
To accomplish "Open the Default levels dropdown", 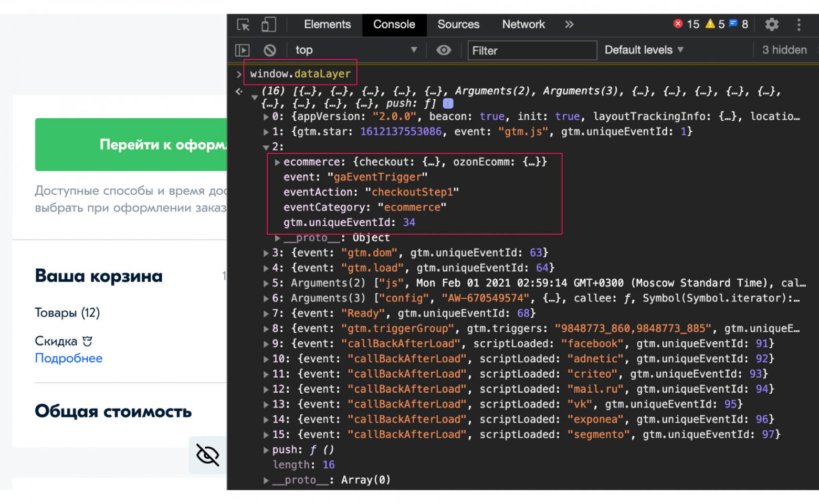I will tap(644, 50).
